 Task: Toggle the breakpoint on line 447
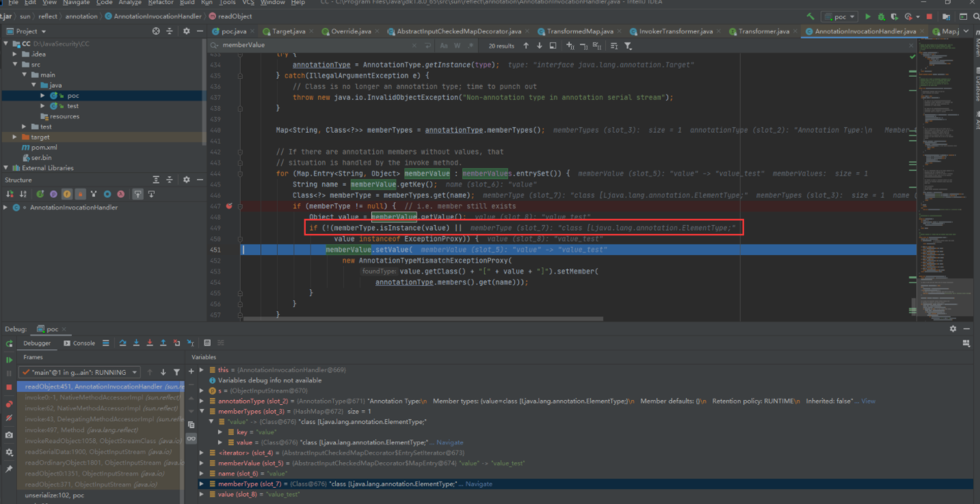point(229,206)
